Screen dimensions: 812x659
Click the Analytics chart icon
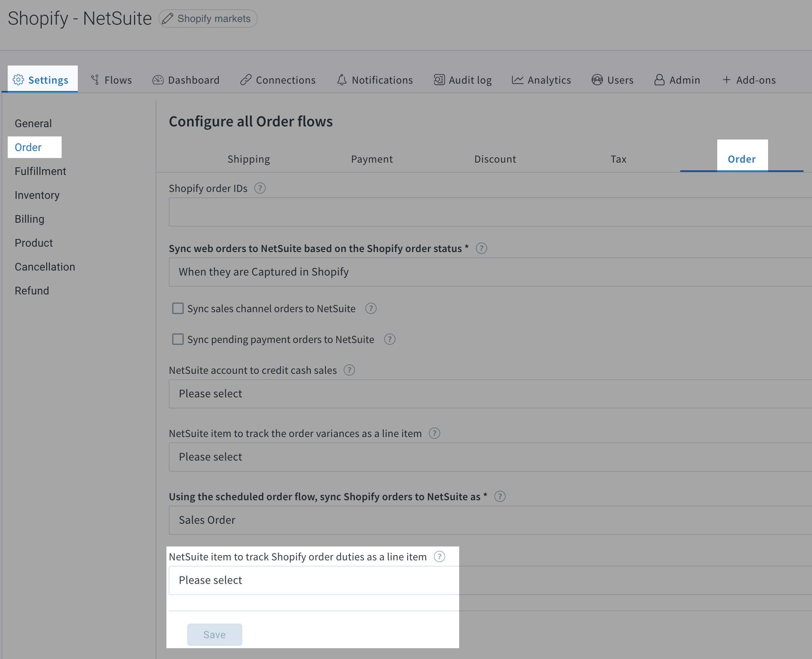517,80
